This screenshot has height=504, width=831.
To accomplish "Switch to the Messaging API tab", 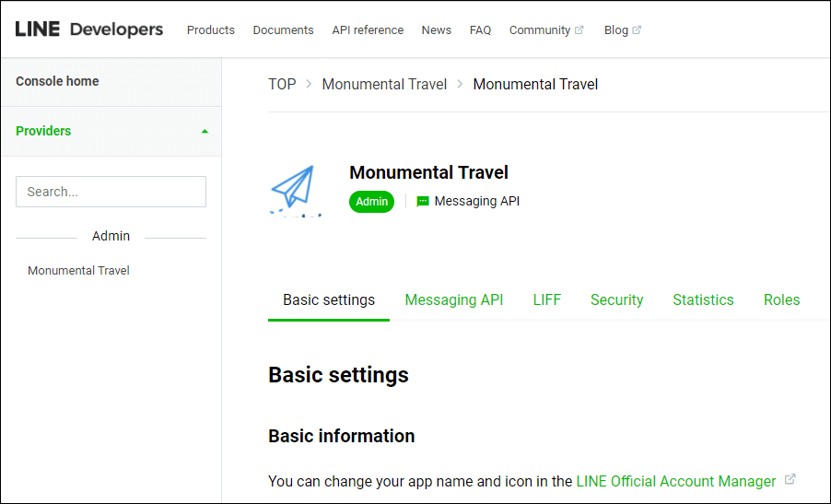I will pyautogui.click(x=453, y=299).
